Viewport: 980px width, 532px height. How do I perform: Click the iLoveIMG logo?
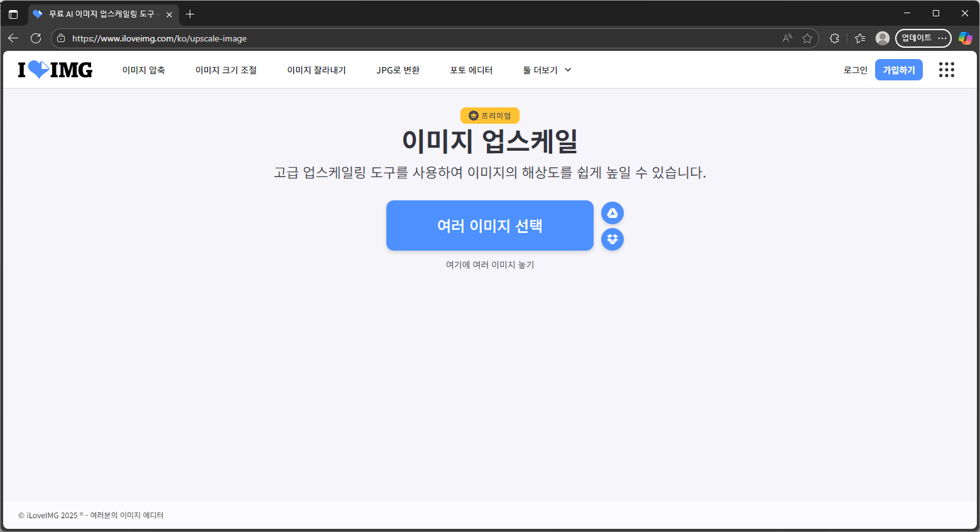click(55, 70)
